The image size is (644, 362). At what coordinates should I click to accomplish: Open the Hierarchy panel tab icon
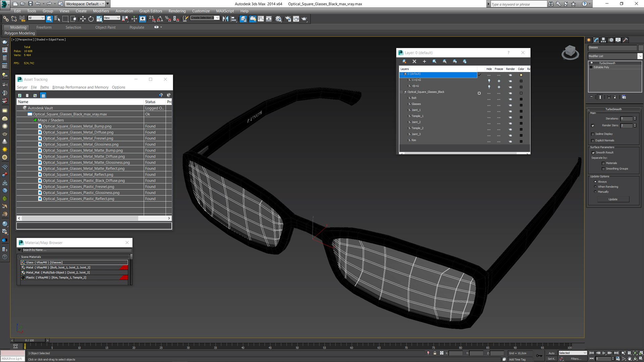pyautogui.click(x=603, y=40)
